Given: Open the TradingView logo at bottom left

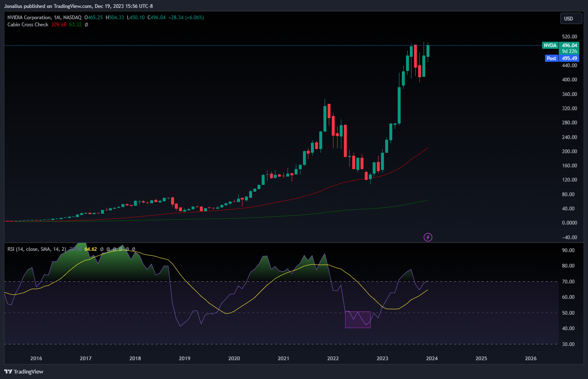Looking at the screenshot, I should point(24,371).
